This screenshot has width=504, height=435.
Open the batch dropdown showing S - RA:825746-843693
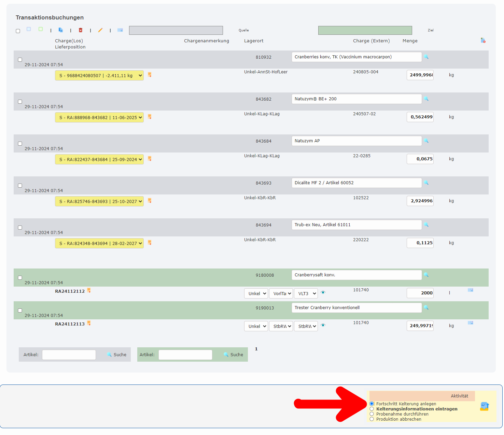click(x=99, y=201)
